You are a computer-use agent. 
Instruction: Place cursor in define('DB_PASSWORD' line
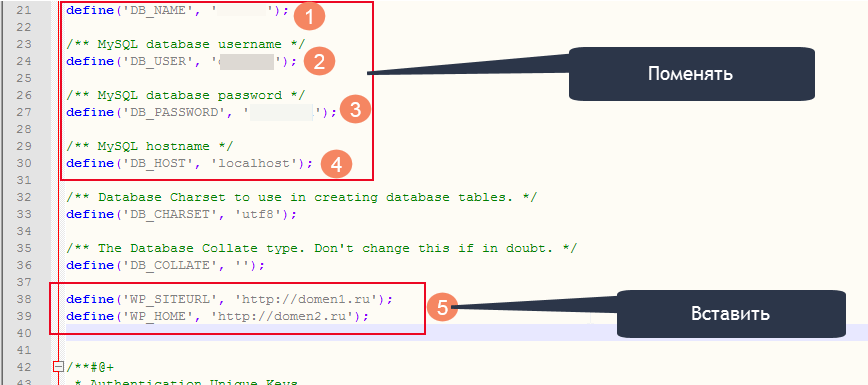point(202,112)
